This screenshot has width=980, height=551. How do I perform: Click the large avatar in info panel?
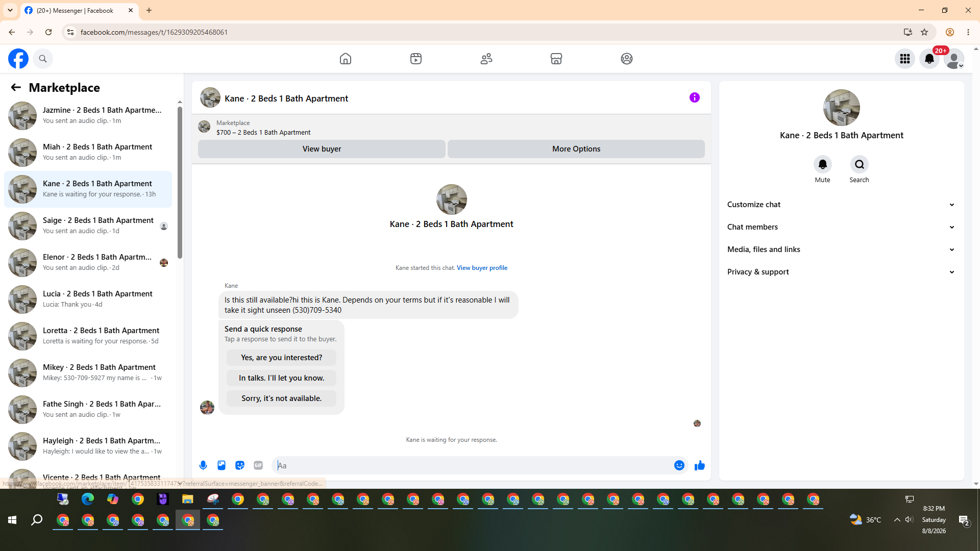(x=842, y=108)
